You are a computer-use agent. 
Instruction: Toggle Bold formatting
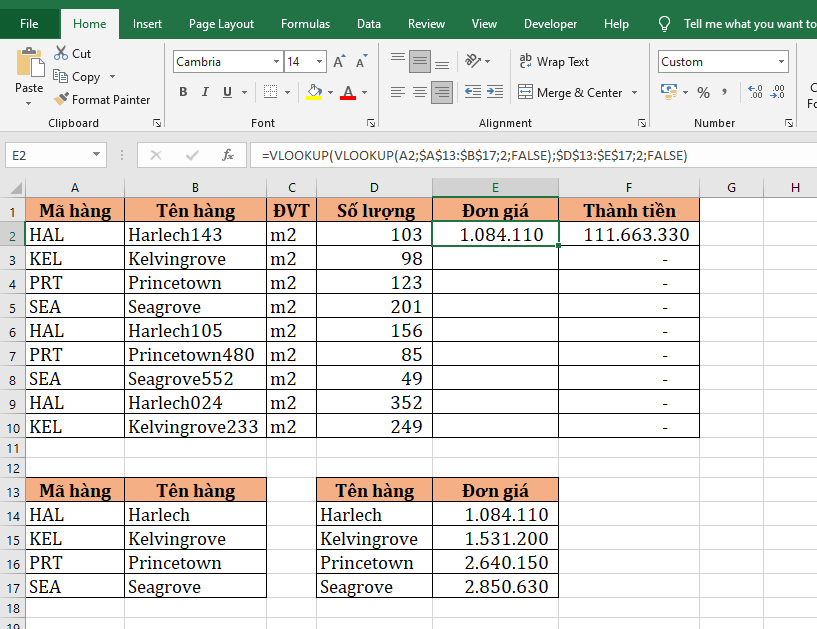click(x=183, y=93)
